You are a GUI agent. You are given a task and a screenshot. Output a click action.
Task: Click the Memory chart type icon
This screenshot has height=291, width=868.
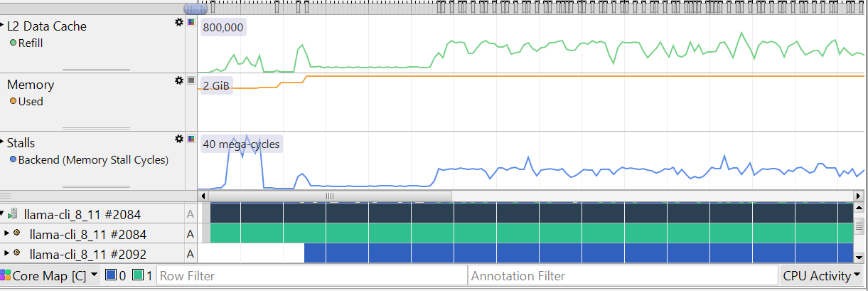(191, 80)
